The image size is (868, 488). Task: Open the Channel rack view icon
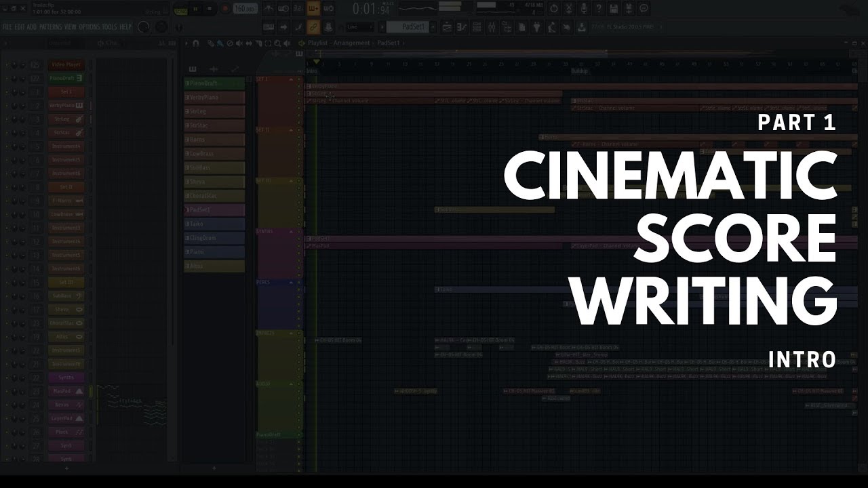coord(477,27)
